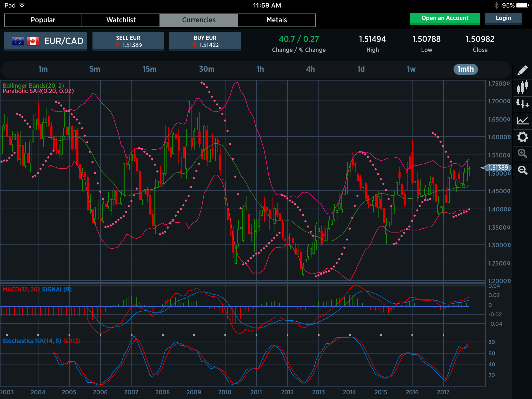Tap the 1.75000 price axis label
Image resolution: width=532 pixels, height=399 pixels.
(x=499, y=84)
